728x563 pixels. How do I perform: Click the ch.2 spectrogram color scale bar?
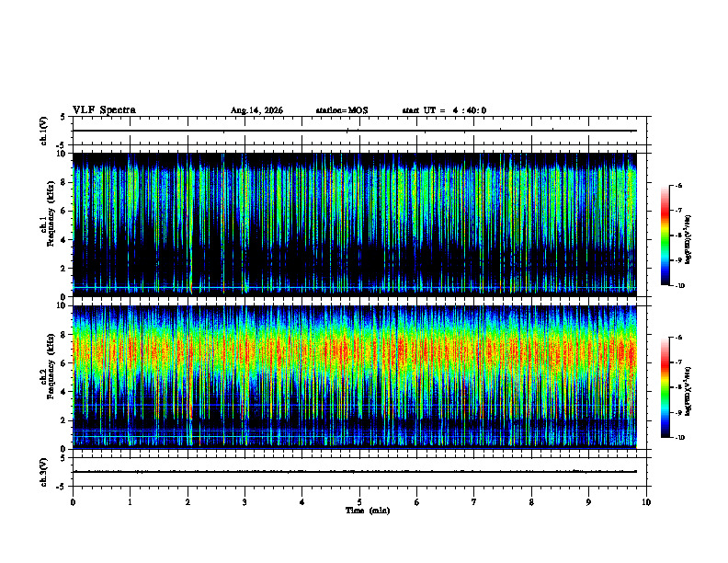[665, 387]
